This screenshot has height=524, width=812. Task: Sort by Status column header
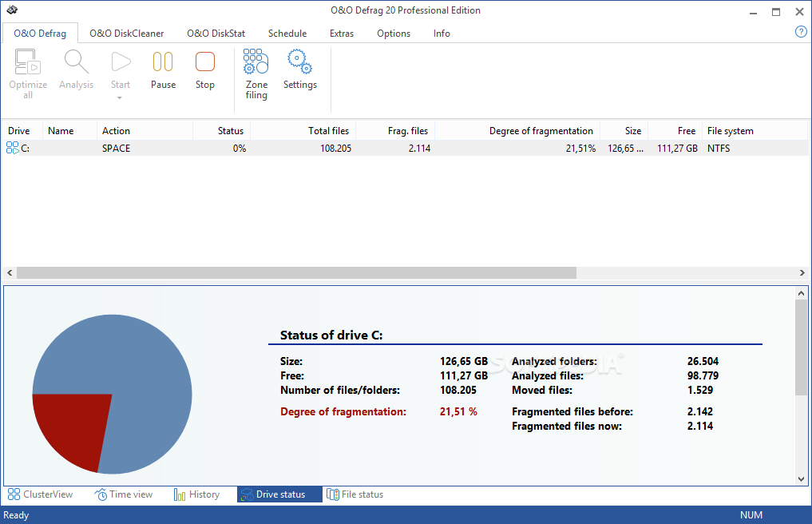pos(222,131)
